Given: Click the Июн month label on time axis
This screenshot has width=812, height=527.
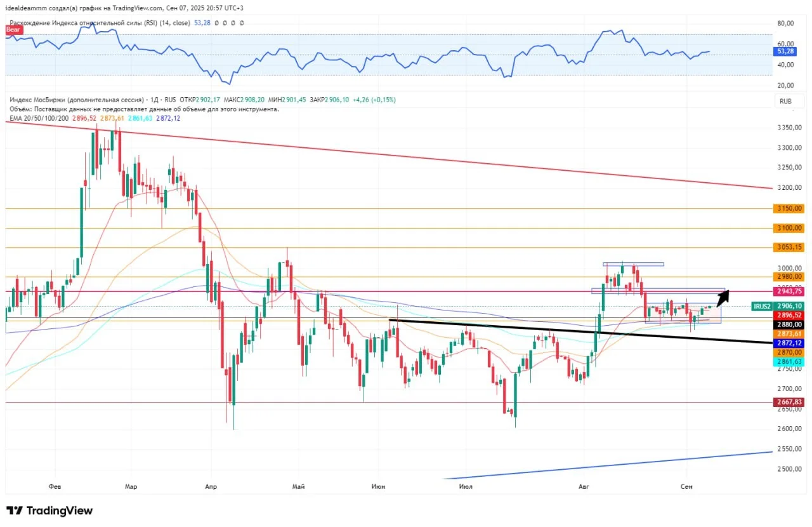Looking at the screenshot, I should [379, 487].
